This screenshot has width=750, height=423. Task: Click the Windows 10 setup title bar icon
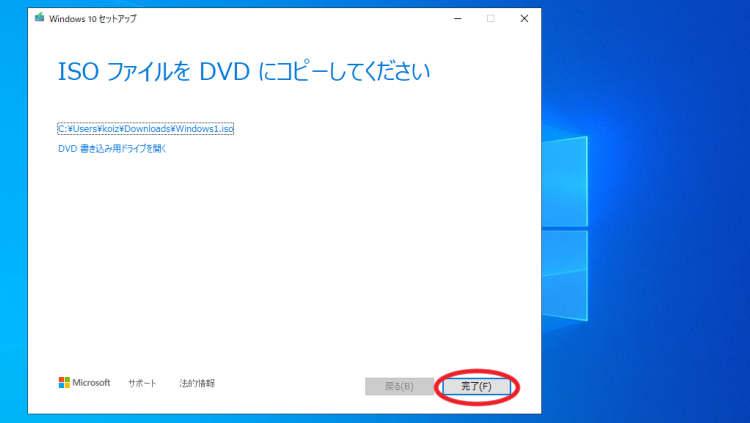(x=39, y=18)
